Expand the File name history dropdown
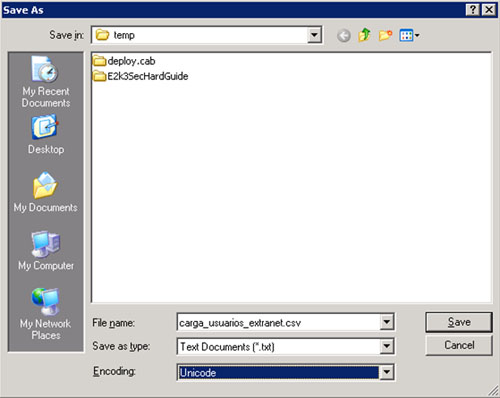The width and height of the screenshot is (500, 398). point(387,322)
